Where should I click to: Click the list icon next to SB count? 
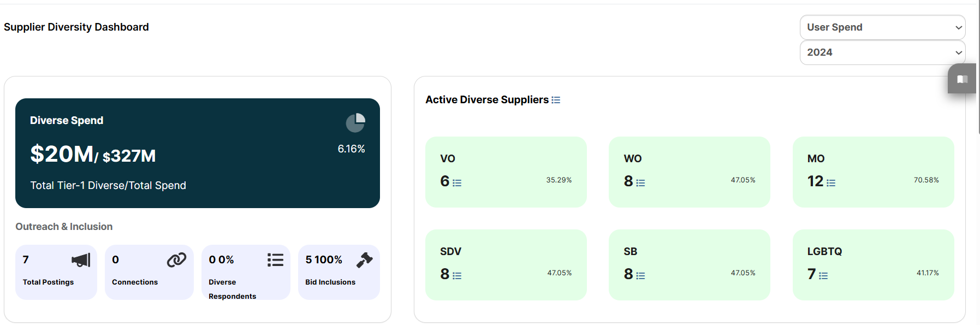coord(640,276)
